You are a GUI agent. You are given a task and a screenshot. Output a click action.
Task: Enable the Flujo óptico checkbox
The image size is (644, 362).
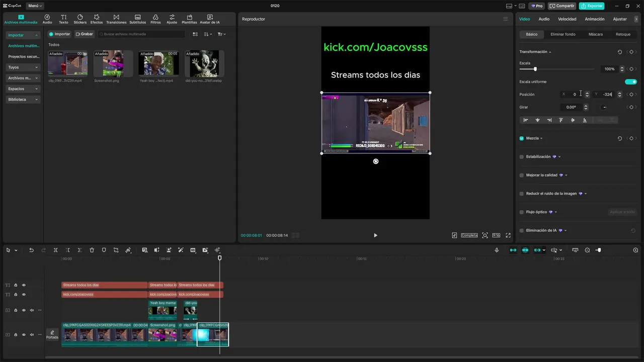(521, 212)
